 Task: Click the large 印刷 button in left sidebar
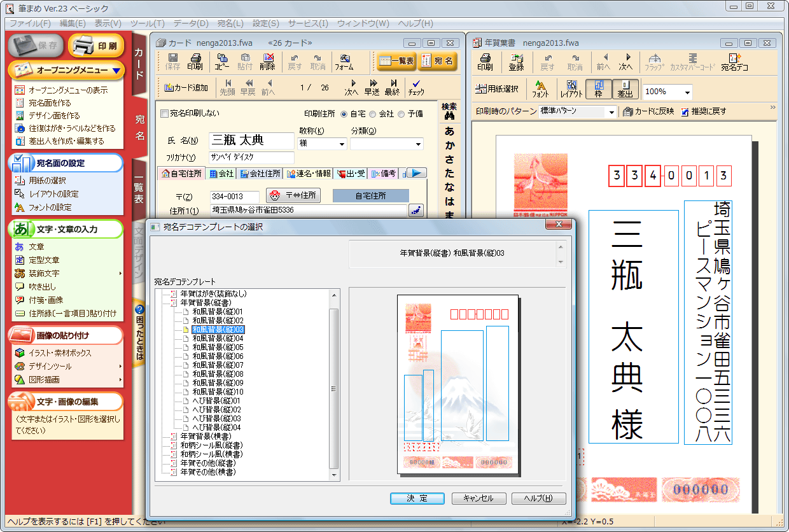[x=96, y=46]
